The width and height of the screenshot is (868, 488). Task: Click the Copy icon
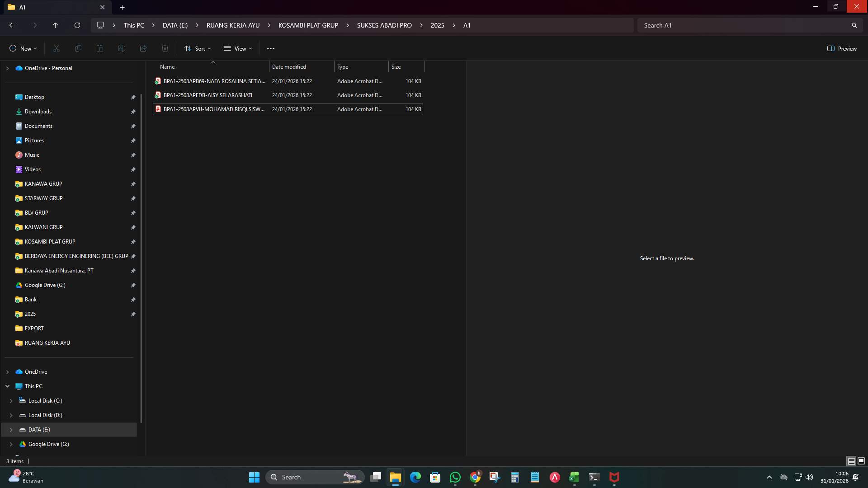78,48
